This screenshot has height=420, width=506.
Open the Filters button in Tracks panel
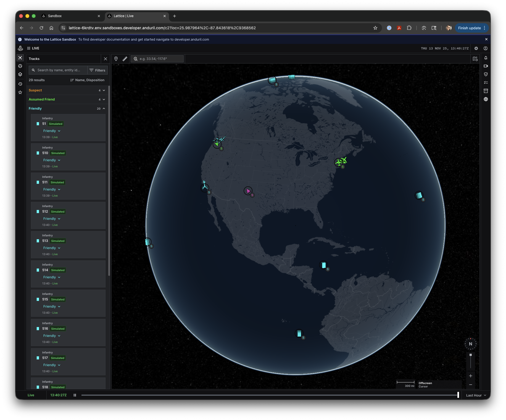click(x=97, y=70)
